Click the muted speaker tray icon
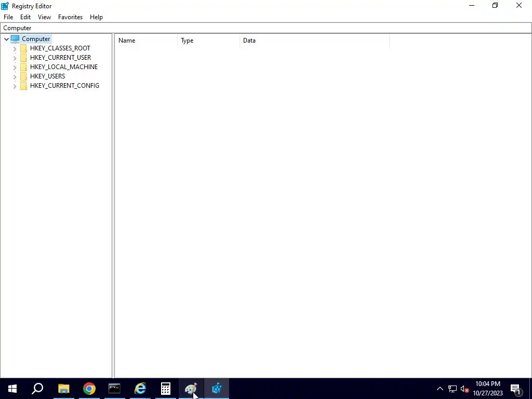532x399 pixels. 465,389
